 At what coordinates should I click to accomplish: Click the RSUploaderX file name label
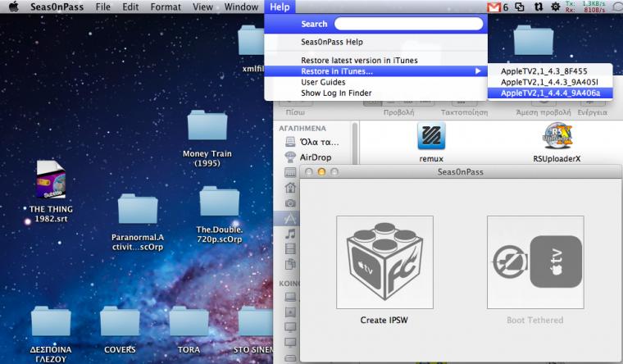tap(557, 158)
